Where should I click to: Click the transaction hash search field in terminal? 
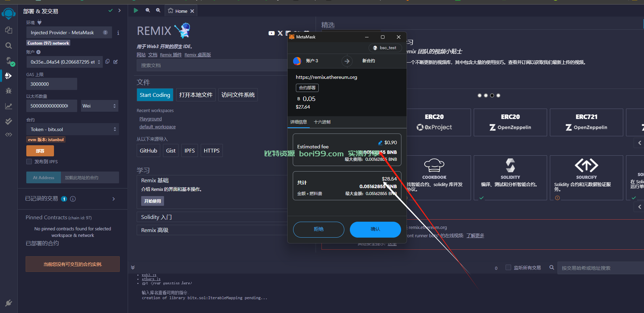click(601, 268)
